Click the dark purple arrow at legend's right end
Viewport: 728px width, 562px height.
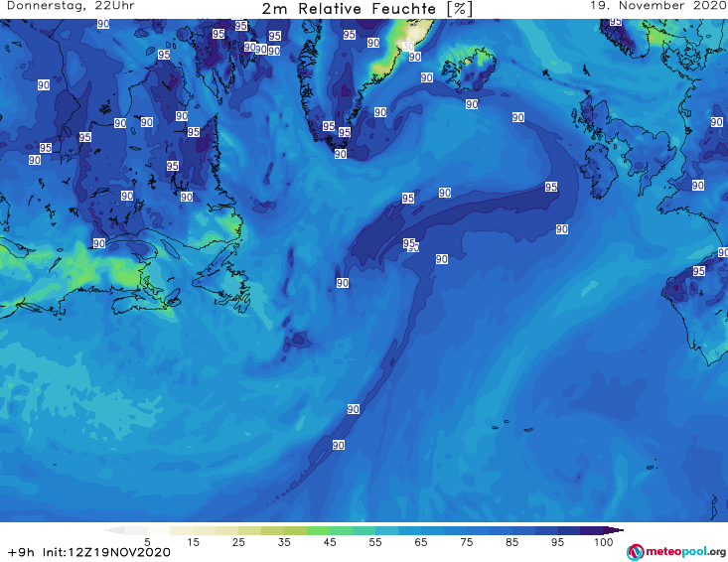point(614,530)
